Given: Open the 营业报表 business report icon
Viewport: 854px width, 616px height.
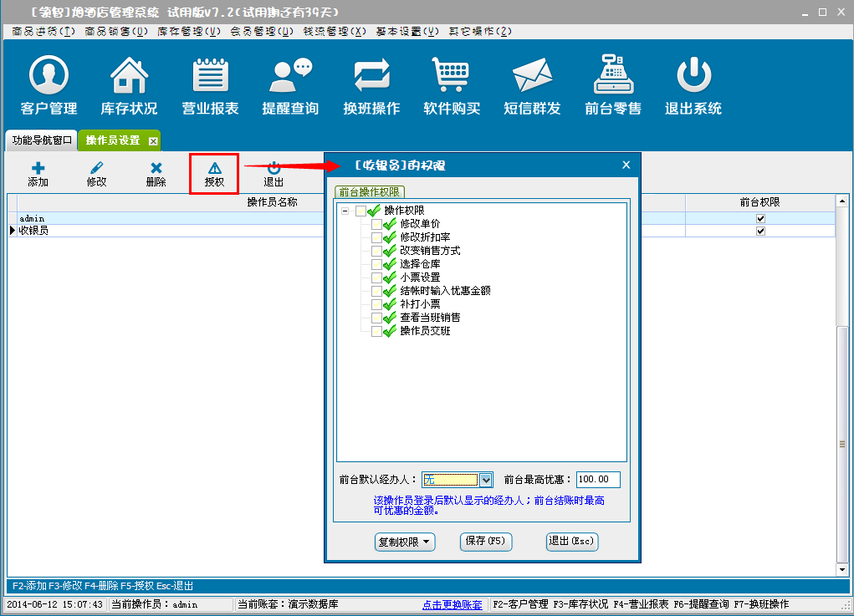Looking at the screenshot, I should [210, 77].
